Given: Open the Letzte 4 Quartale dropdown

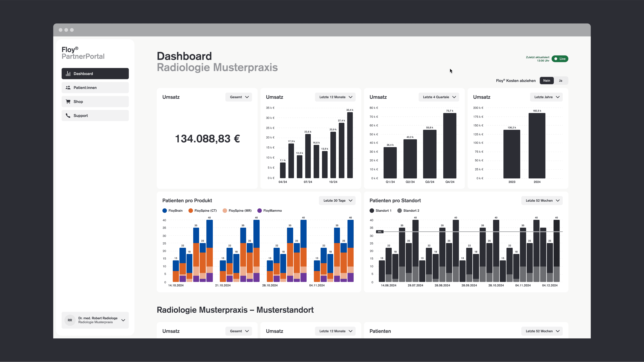Looking at the screenshot, I should pos(439,97).
